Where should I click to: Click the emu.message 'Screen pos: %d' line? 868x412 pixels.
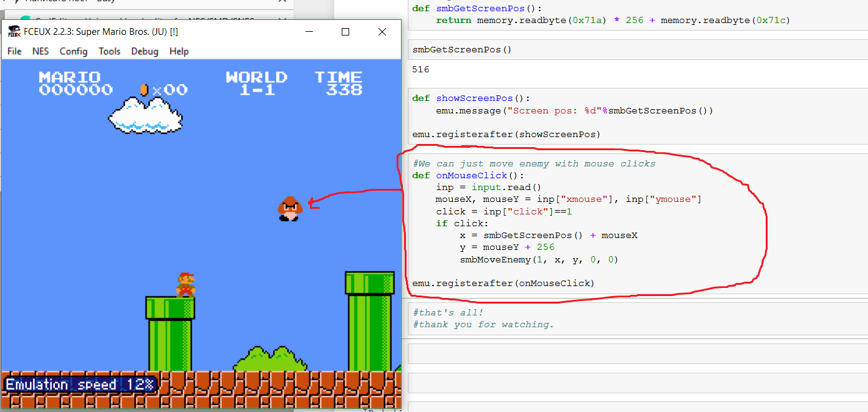574,110
